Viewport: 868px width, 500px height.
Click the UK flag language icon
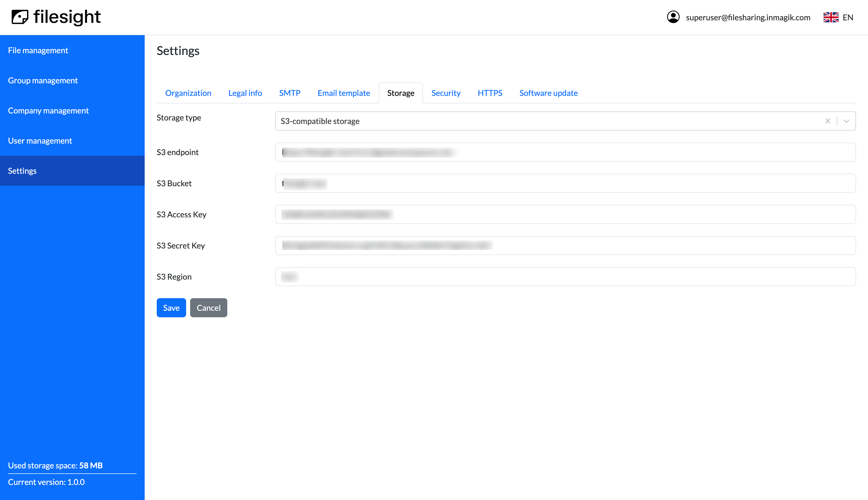tap(831, 17)
